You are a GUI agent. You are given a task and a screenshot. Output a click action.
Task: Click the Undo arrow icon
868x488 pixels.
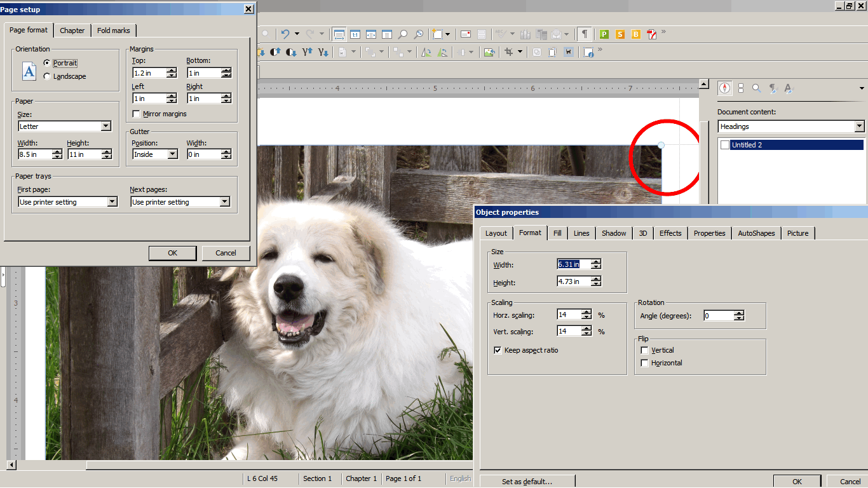click(286, 34)
